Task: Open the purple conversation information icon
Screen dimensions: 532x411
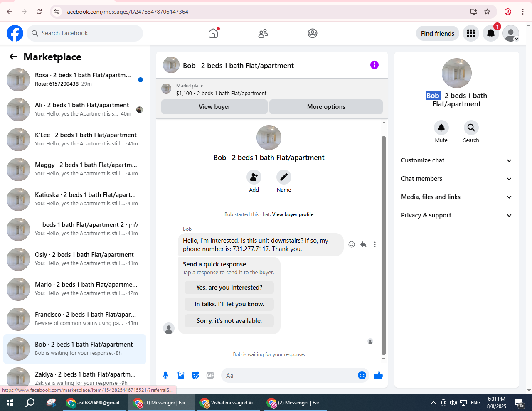Action: (x=374, y=65)
